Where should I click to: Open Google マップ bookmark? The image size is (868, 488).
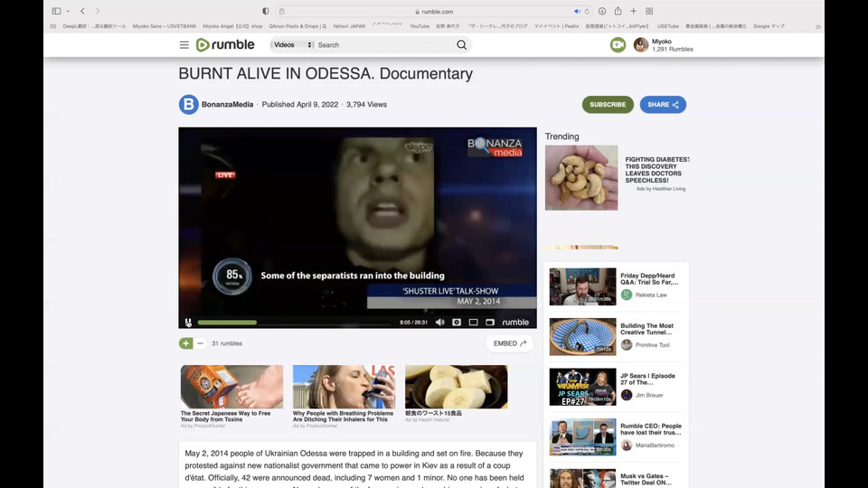tap(769, 26)
